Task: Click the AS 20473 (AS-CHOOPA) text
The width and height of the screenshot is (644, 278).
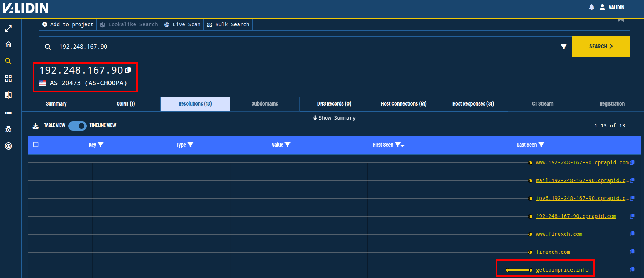Action: click(x=88, y=83)
